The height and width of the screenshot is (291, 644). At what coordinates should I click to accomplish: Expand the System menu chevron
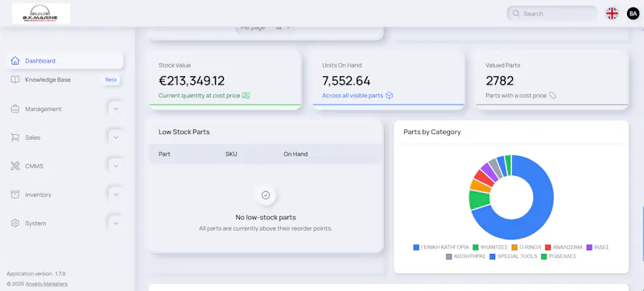click(116, 223)
